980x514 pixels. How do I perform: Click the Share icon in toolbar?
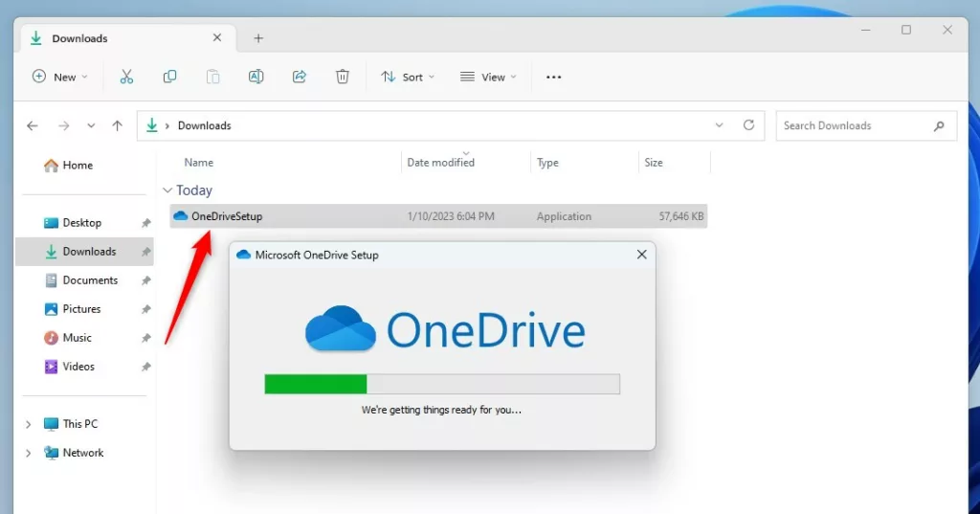300,77
